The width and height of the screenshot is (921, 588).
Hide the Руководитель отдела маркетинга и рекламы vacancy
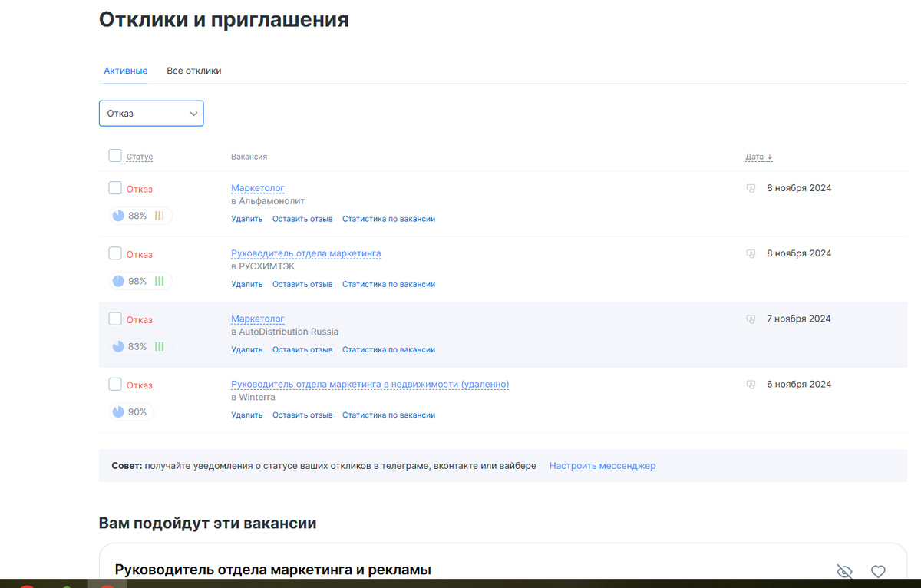tap(844, 572)
